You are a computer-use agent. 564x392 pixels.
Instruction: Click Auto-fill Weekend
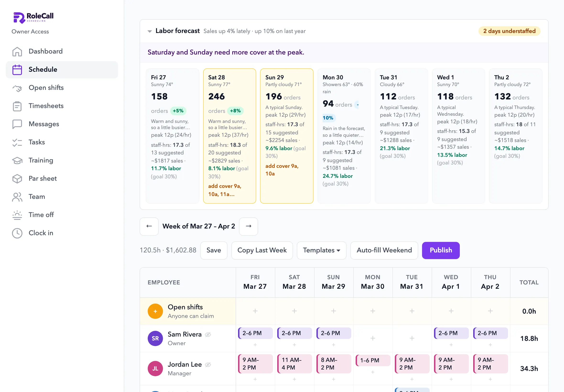384,250
